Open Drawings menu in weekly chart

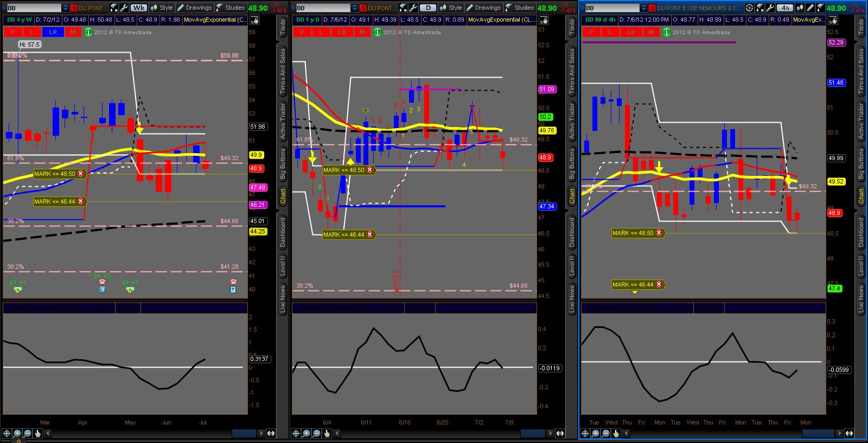[194, 8]
